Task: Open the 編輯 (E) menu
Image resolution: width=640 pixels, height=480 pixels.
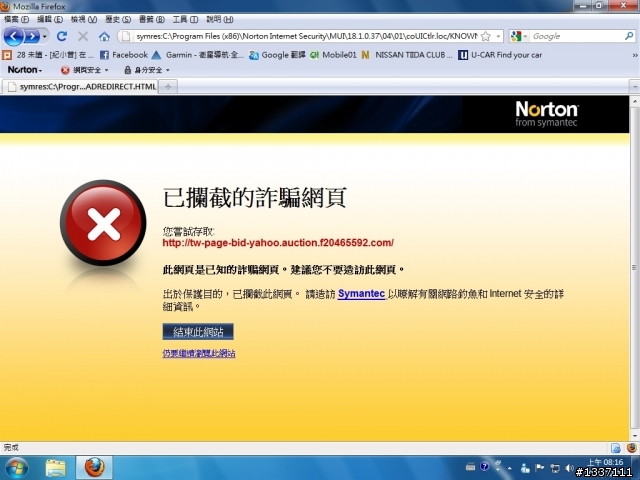Action: [x=50, y=19]
